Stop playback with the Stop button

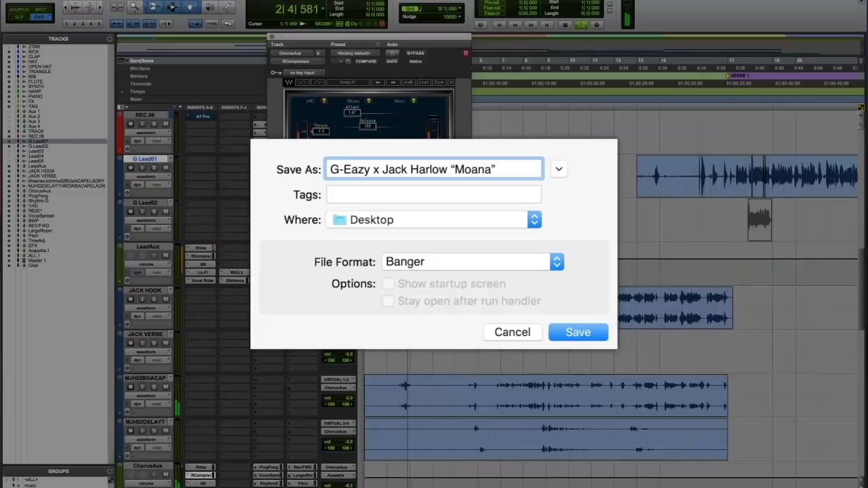[565, 25]
